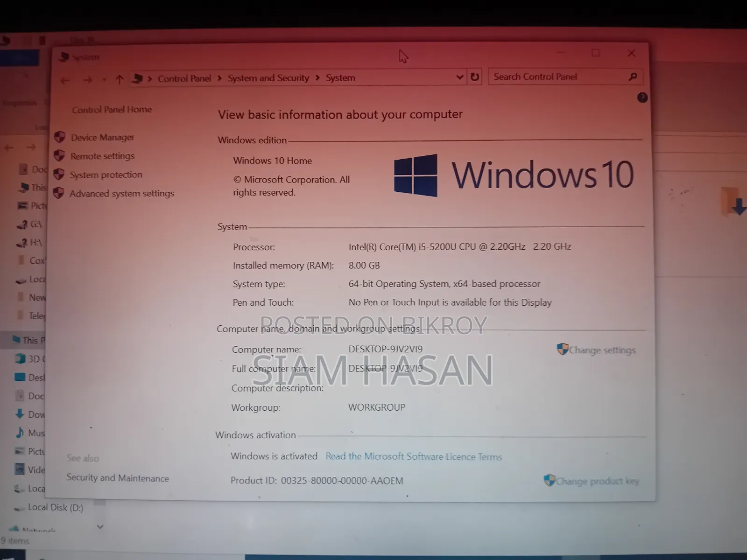Image resolution: width=747 pixels, height=560 pixels.
Task: Open the recent locations dropdown beside the forward arrow
Action: pyautogui.click(x=104, y=80)
